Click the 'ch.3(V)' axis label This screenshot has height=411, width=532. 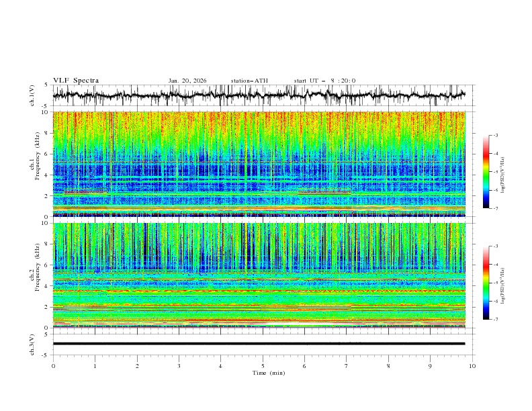[x=32, y=345]
